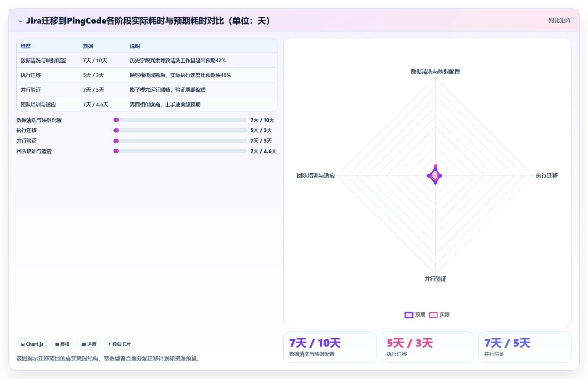This screenshot has height=379, width=588.
Task: Click the radar axis label 数据清洗与映射配置
Action: point(435,72)
